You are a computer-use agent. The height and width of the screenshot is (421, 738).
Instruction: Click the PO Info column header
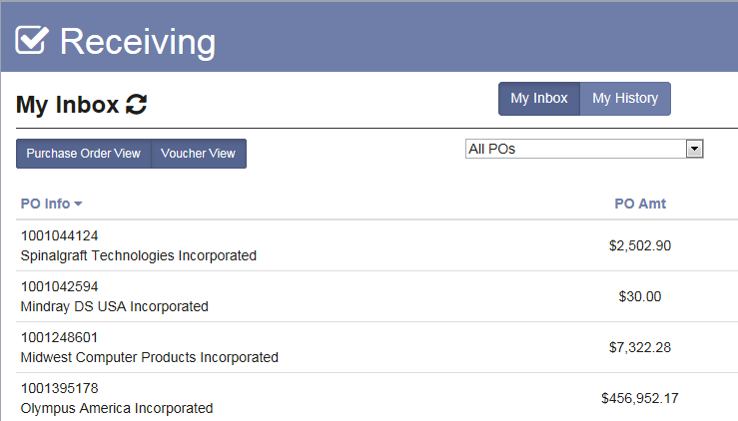click(45, 204)
